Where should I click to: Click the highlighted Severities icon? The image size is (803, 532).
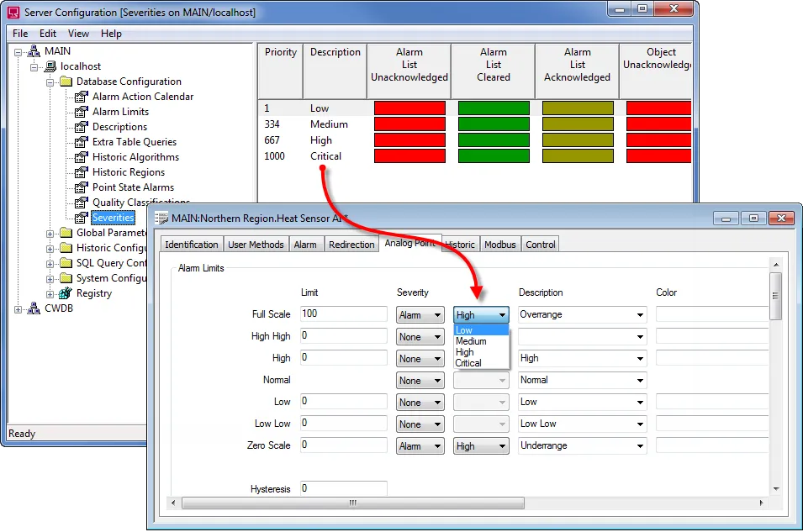[80, 217]
